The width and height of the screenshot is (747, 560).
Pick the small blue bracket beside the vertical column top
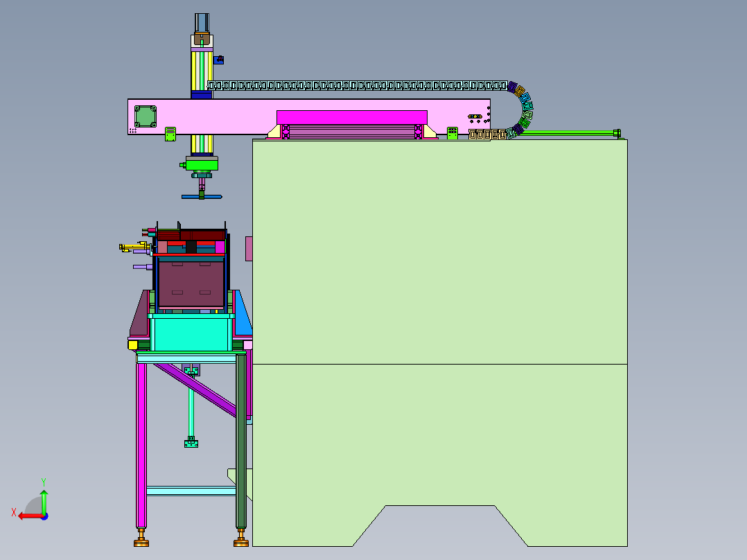[x=219, y=60]
